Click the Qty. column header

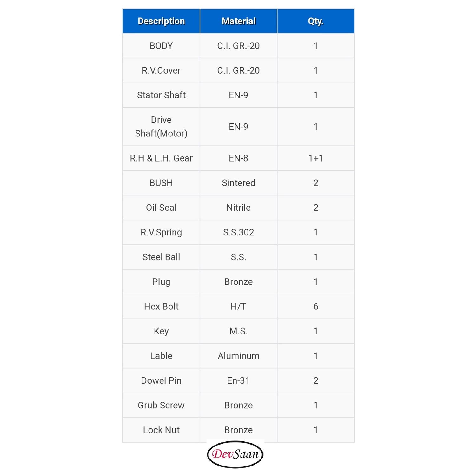point(316,21)
